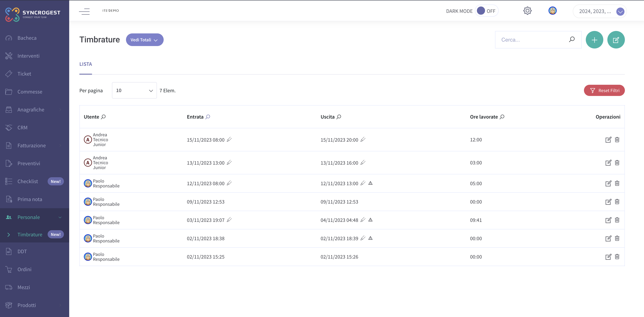Click the Entrata column search icon
Image resolution: width=644 pixels, height=317 pixels.
click(208, 117)
